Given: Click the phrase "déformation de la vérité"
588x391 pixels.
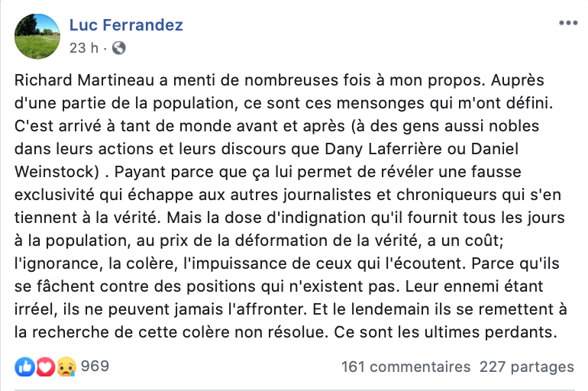Looking at the screenshot, I should (326, 241).
